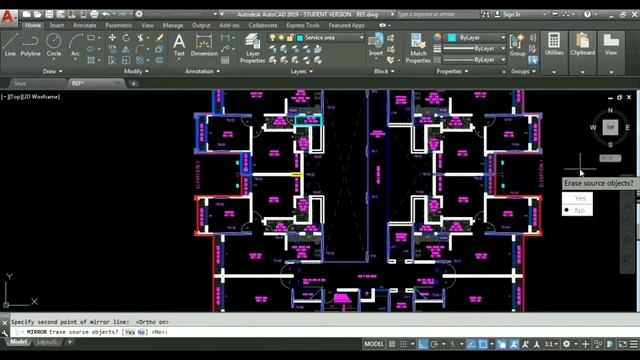Click the Customization menu icon in status bar
Viewport: 640px width, 360px height.
[633, 344]
